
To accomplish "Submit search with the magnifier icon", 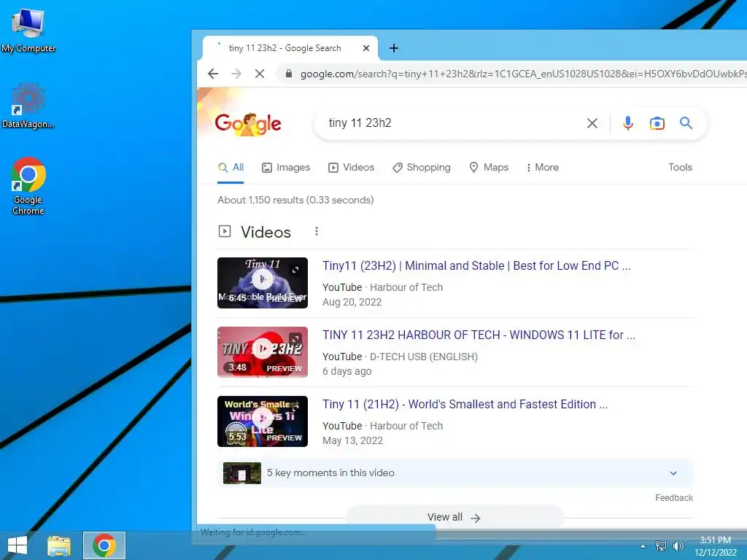I will pos(686,122).
